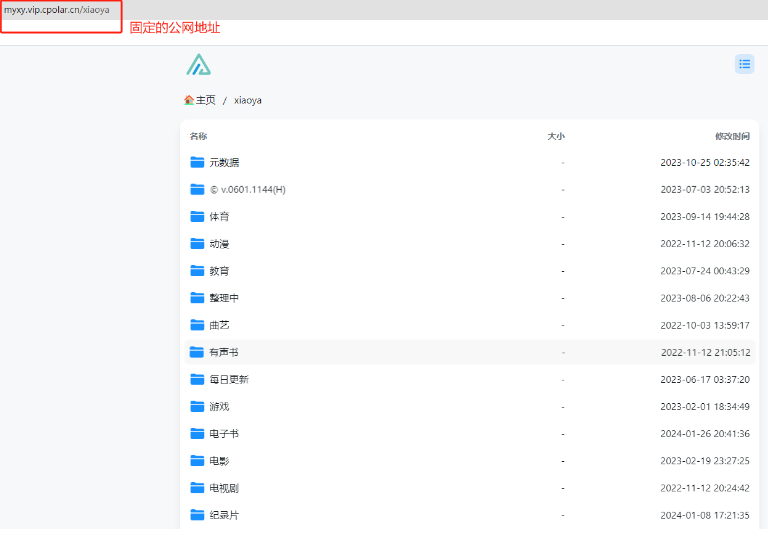Viewport: 772px width, 541px height.
Task: Click the 元数据 folder icon
Action: pos(197,162)
